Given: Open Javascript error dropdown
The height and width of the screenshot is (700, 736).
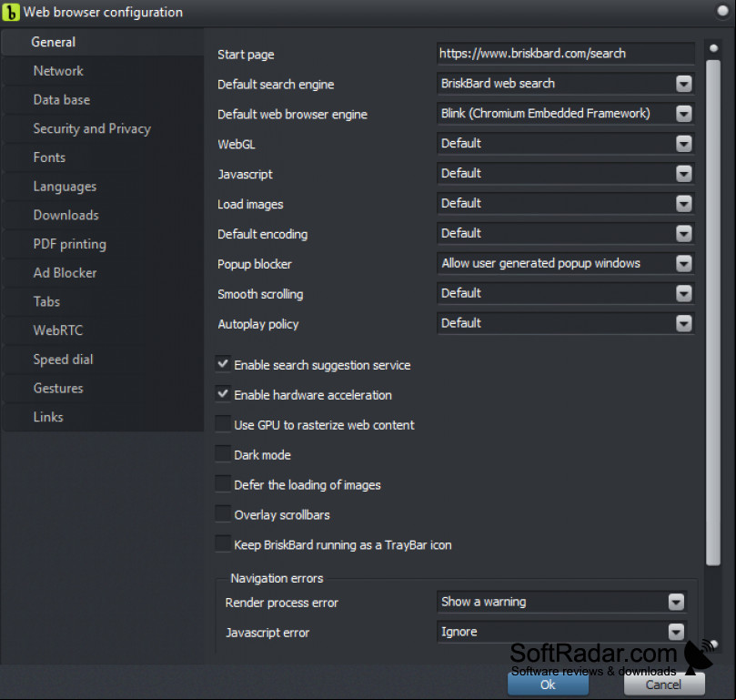Looking at the screenshot, I should coord(562,632).
